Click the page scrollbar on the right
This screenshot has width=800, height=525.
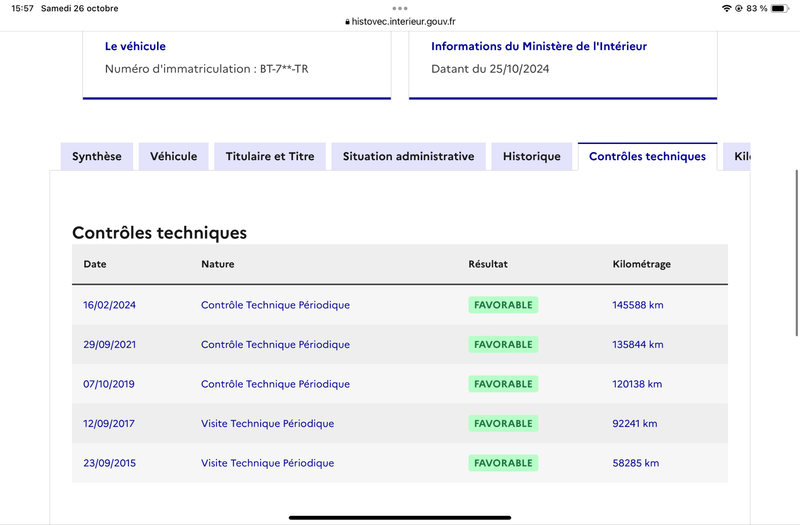coord(797,253)
